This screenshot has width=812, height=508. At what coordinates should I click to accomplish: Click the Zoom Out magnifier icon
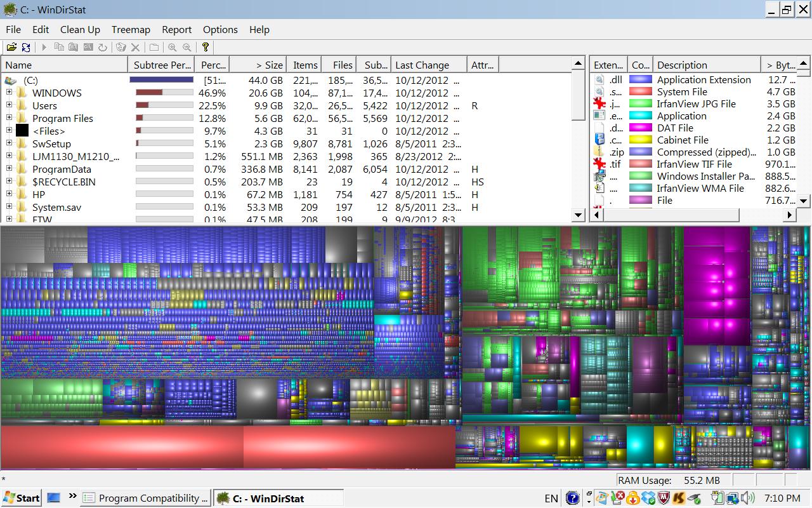pos(187,47)
